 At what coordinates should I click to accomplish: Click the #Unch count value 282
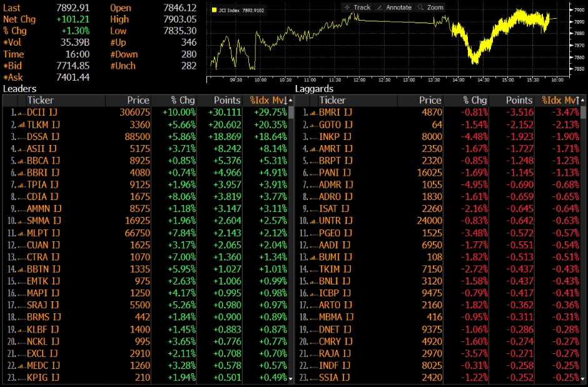click(x=189, y=66)
